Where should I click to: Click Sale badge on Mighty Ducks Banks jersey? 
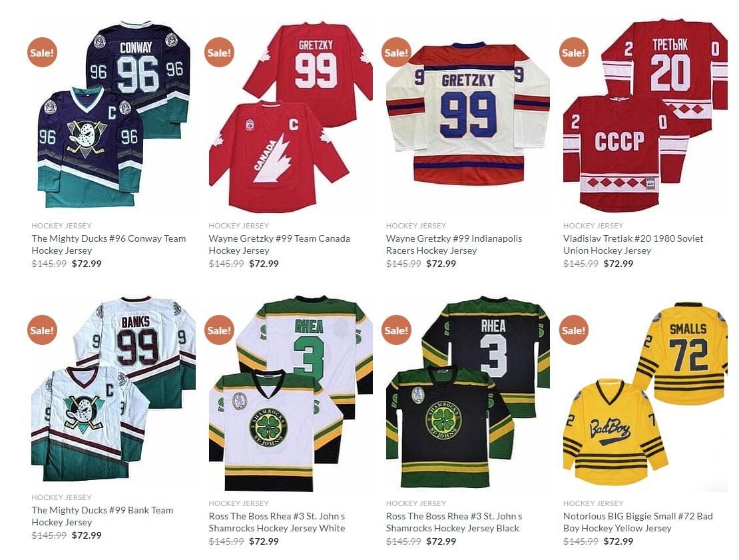pyautogui.click(x=42, y=330)
